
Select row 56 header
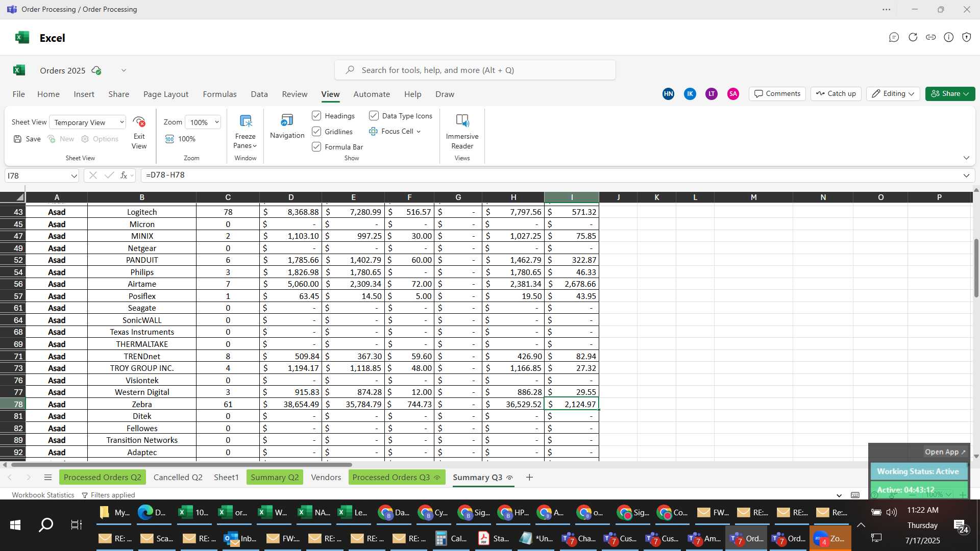(13, 284)
